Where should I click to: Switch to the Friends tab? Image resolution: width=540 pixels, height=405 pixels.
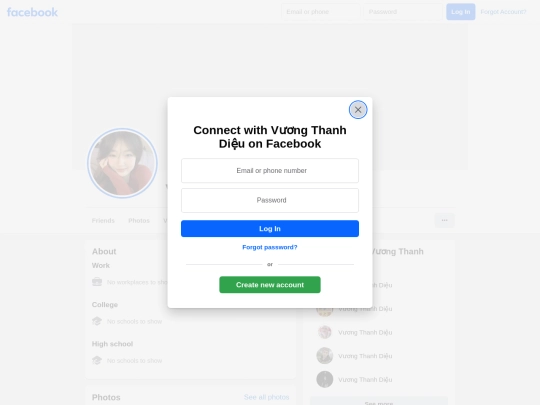(x=103, y=220)
